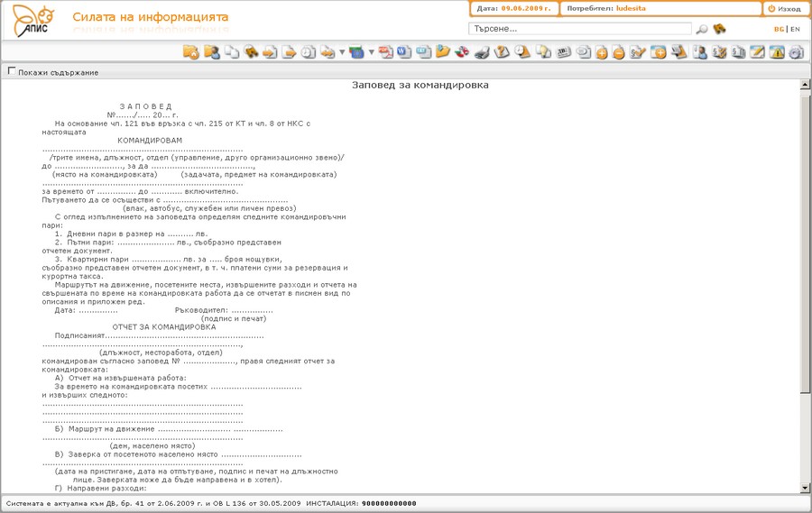Image resolution: width=812 pixels, height=513 pixels.
Task: Click into the 'Търсене...' search field
Action: 580,29
